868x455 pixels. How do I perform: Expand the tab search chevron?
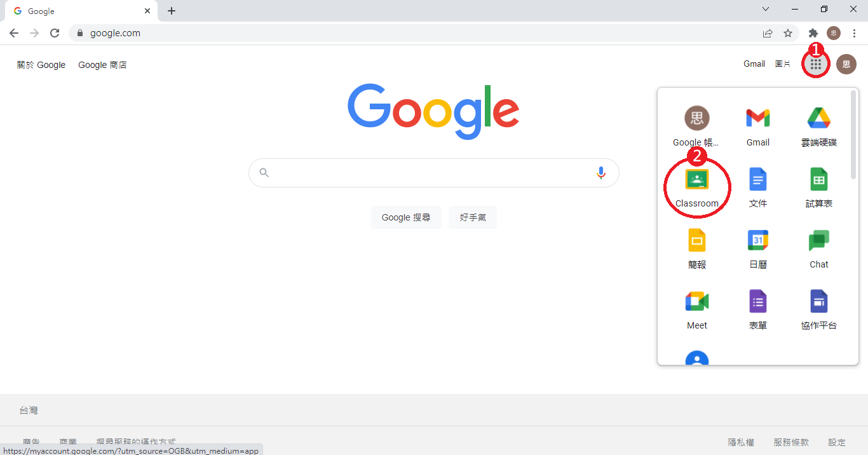766,10
